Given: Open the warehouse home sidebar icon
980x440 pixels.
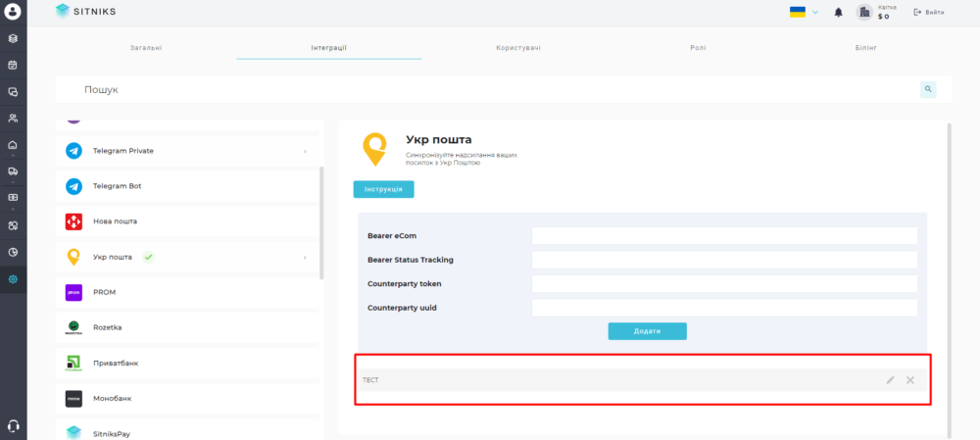Looking at the screenshot, I should [13, 145].
